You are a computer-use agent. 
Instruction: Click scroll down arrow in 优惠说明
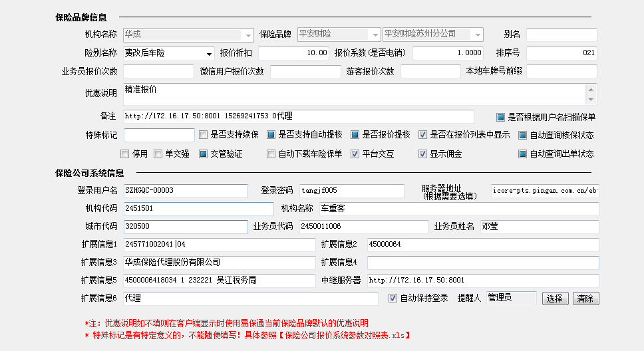[591, 99]
